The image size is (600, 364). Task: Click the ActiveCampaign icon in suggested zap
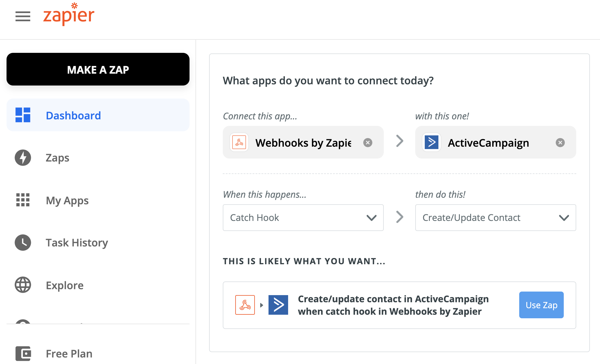pyautogui.click(x=278, y=305)
